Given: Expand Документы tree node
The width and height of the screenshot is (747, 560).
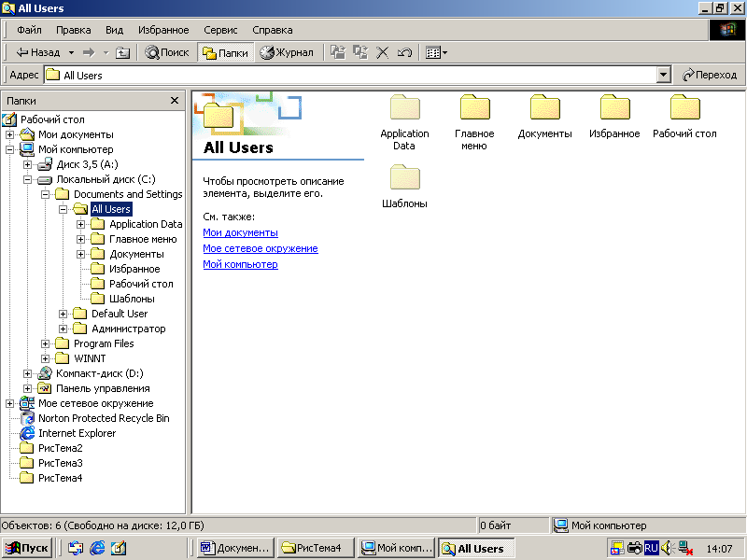Looking at the screenshot, I should click(x=81, y=254).
